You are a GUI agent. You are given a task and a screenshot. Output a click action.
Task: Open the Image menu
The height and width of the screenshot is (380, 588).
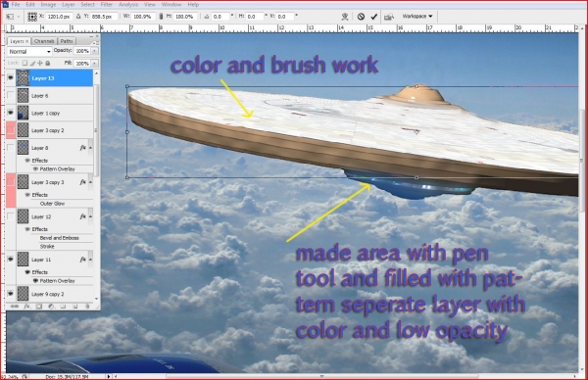(x=48, y=5)
